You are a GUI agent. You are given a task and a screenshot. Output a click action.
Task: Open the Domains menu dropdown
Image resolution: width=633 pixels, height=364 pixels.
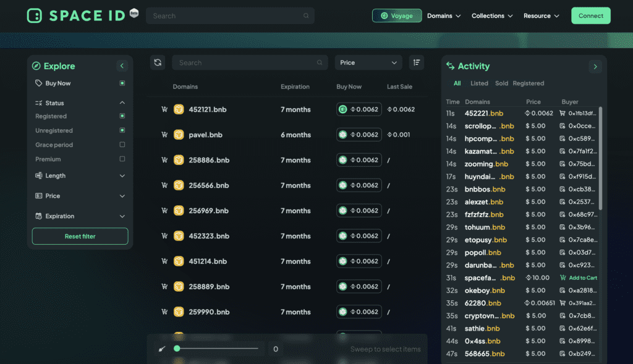pos(444,15)
